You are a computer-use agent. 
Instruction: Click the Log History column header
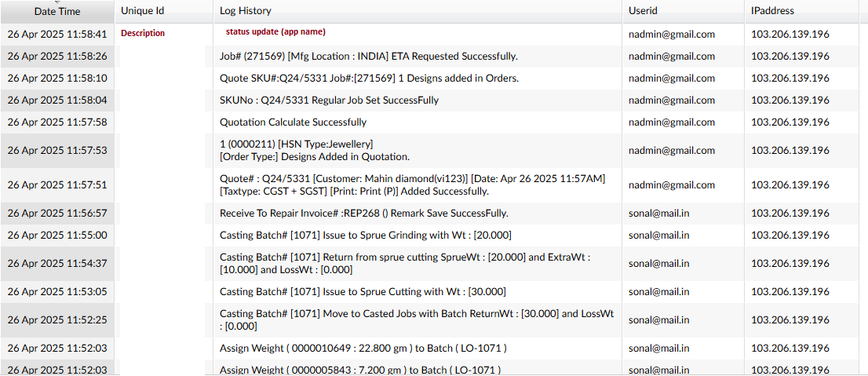[246, 11]
